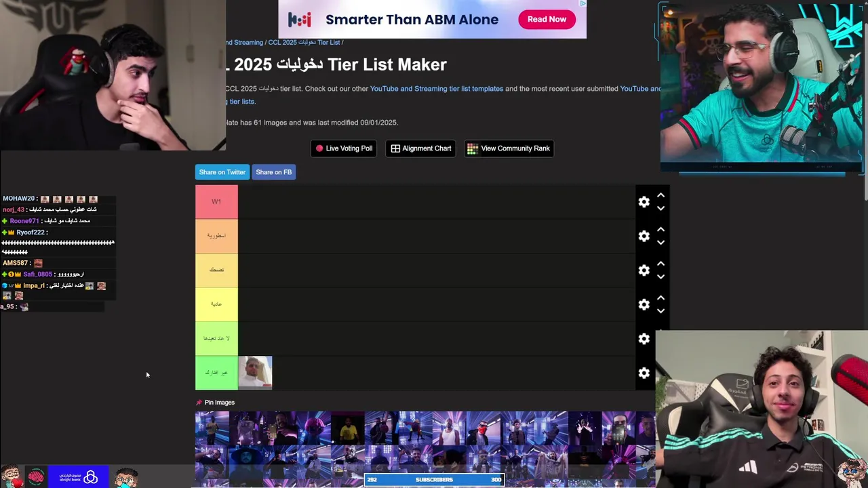Screen dimensions: 868x488
Task: Move the عادية tier row down
Action: pyautogui.click(x=660, y=310)
